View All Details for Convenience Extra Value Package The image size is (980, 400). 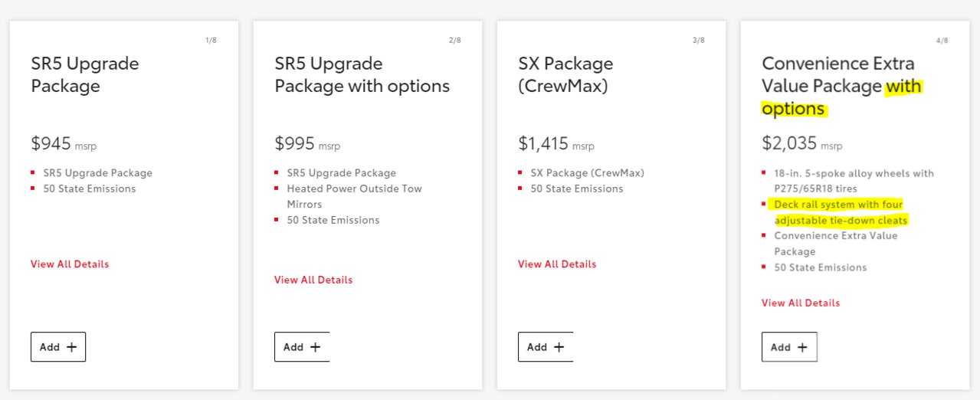801,303
